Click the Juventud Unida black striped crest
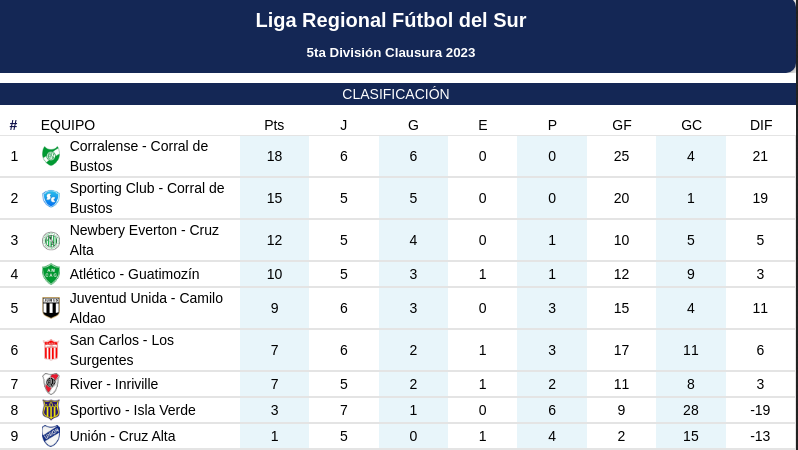Image resolution: width=798 pixels, height=450 pixels. 51,308
